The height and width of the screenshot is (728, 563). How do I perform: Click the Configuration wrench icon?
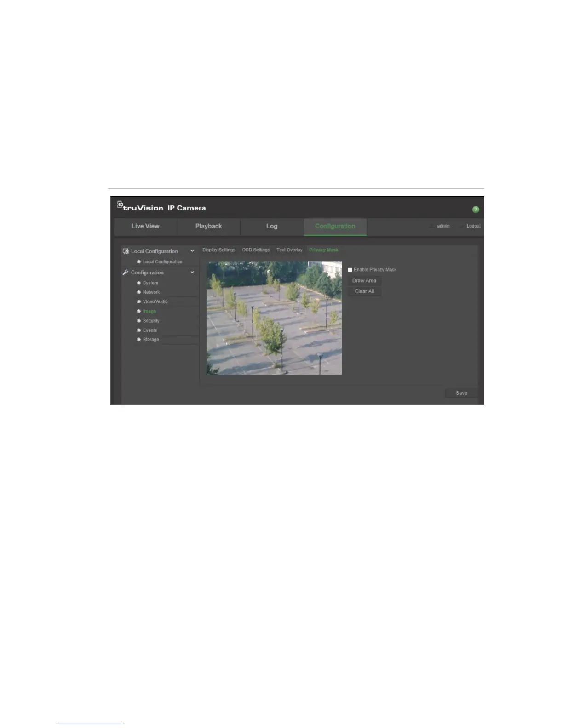[126, 273]
